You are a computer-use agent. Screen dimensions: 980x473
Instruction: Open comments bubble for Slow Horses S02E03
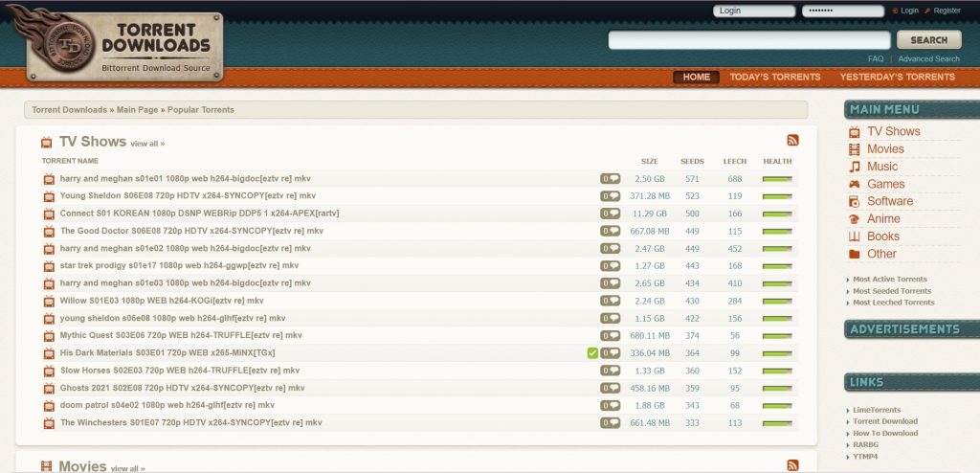[x=610, y=371]
